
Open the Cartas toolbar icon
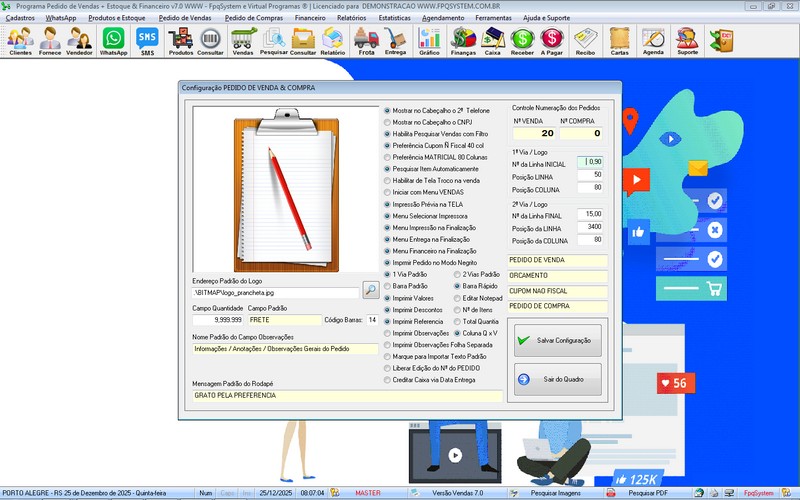pyautogui.click(x=620, y=41)
